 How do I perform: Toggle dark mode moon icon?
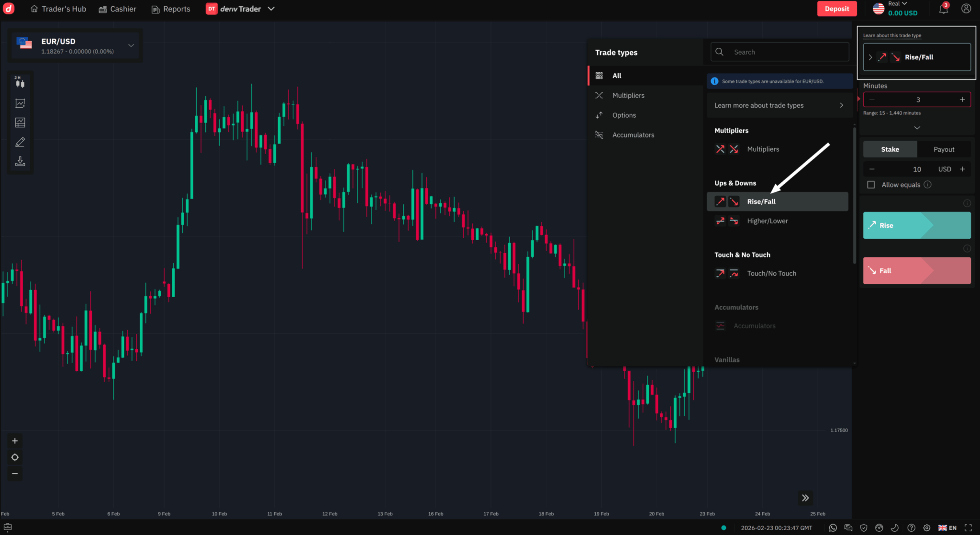coord(894,527)
